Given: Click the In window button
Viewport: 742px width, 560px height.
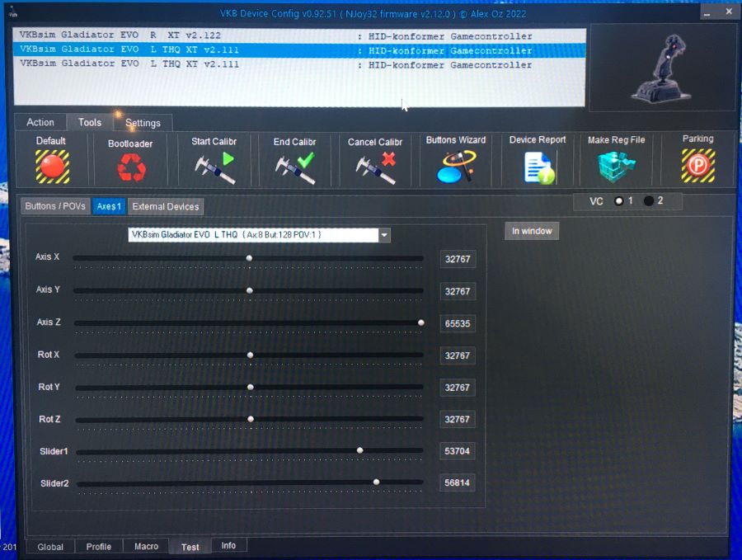Looking at the screenshot, I should point(532,231).
